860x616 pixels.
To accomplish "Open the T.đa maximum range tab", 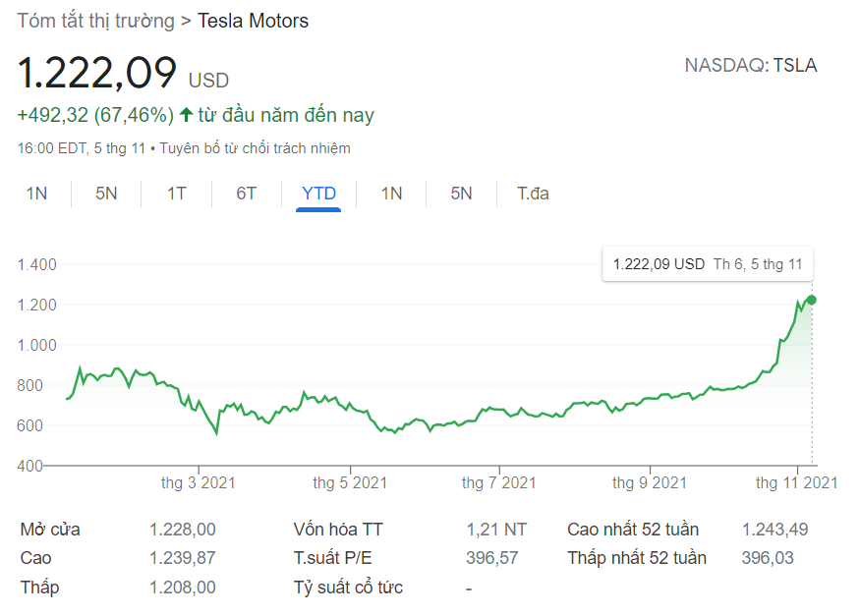I will coord(533,194).
